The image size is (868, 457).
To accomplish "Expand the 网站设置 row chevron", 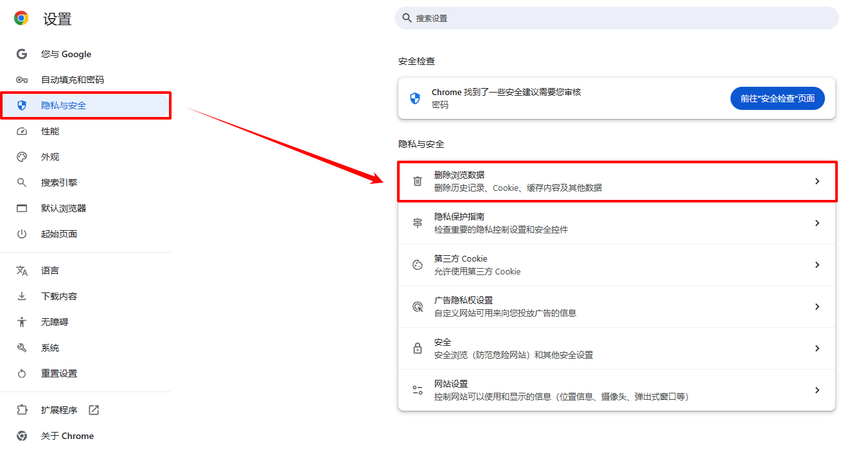I will tap(817, 390).
